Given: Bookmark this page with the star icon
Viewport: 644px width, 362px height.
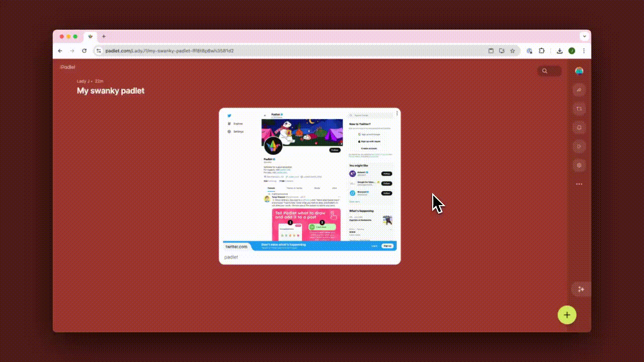Looking at the screenshot, I should click(x=513, y=51).
